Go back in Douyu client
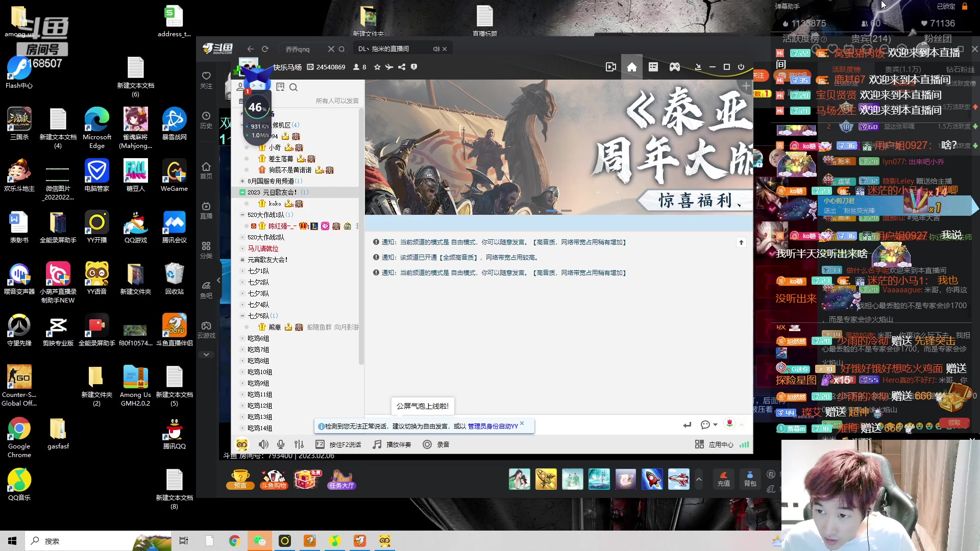Screen dimensions: 980x551 [x=250, y=49]
